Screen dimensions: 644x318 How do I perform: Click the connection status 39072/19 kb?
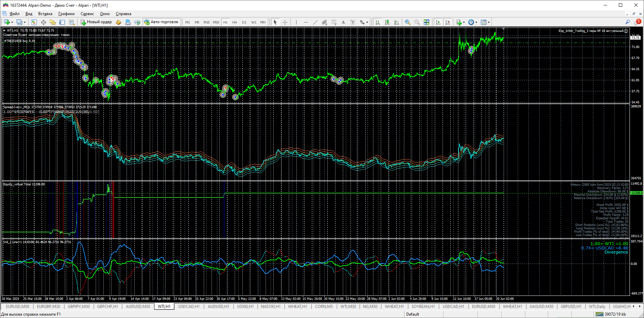[x=611, y=314]
